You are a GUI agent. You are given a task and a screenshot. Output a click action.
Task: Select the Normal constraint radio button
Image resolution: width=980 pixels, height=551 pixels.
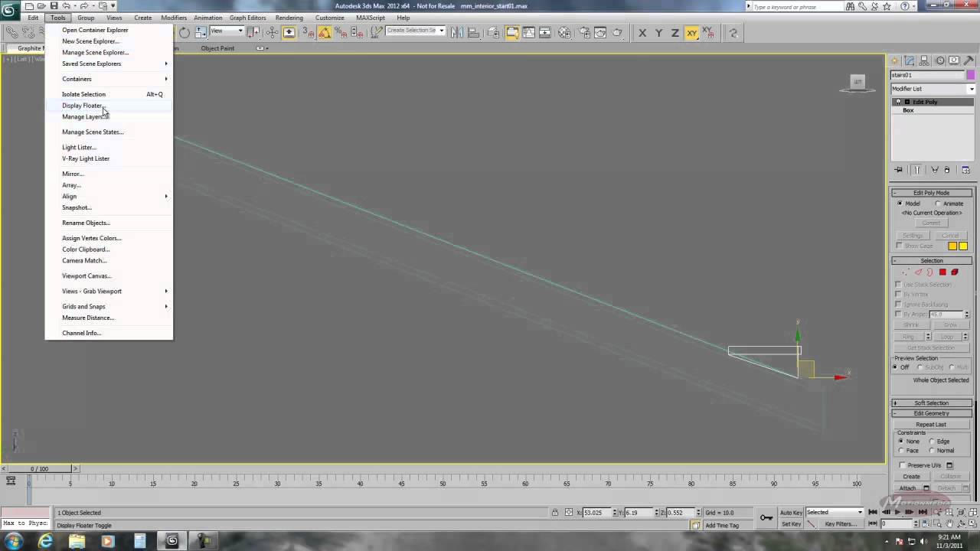pyautogui.click(x=932, y=451)
